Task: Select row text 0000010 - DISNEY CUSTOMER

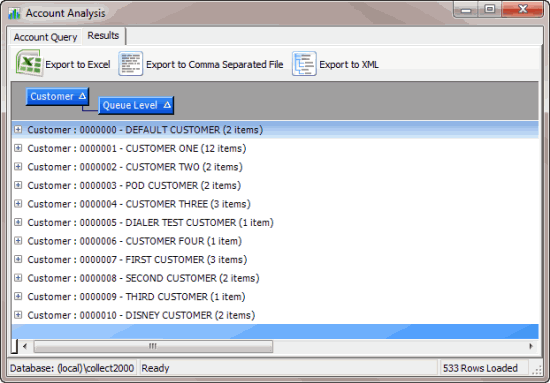Action: tap(146, 316)
